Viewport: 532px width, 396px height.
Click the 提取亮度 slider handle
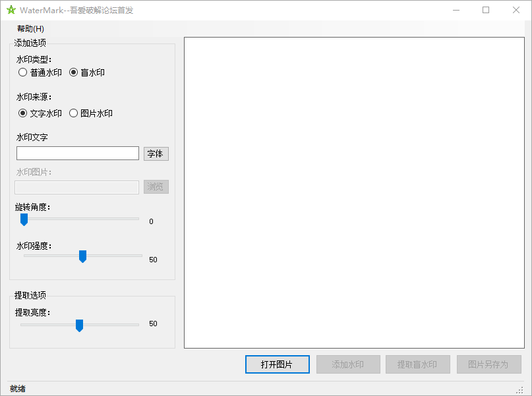79,325
